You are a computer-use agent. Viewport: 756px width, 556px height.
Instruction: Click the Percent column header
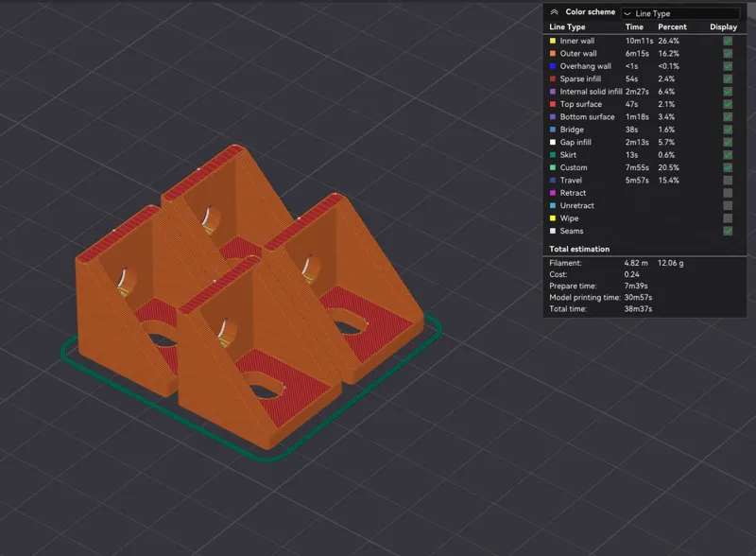pyautogui.click(x=672, y=27)
